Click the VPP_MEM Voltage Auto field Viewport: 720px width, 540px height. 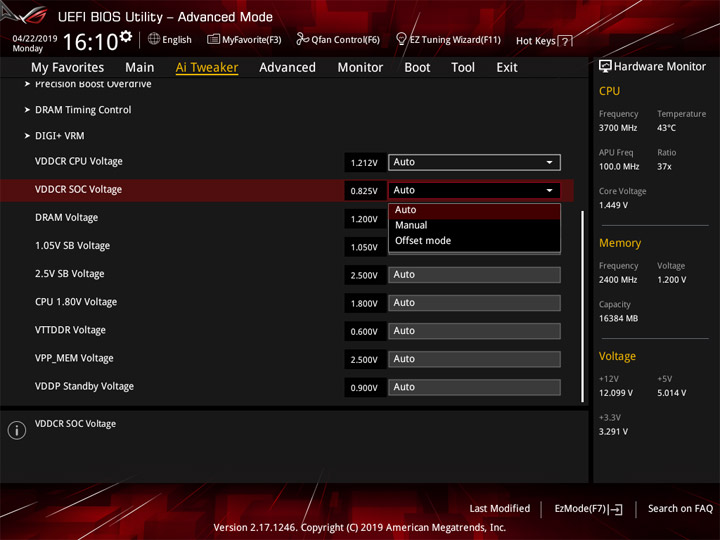[474, 359]
